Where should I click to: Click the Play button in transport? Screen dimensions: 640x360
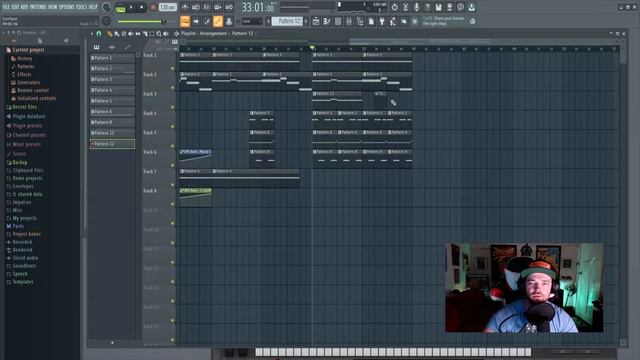click(x=131, y=7)
